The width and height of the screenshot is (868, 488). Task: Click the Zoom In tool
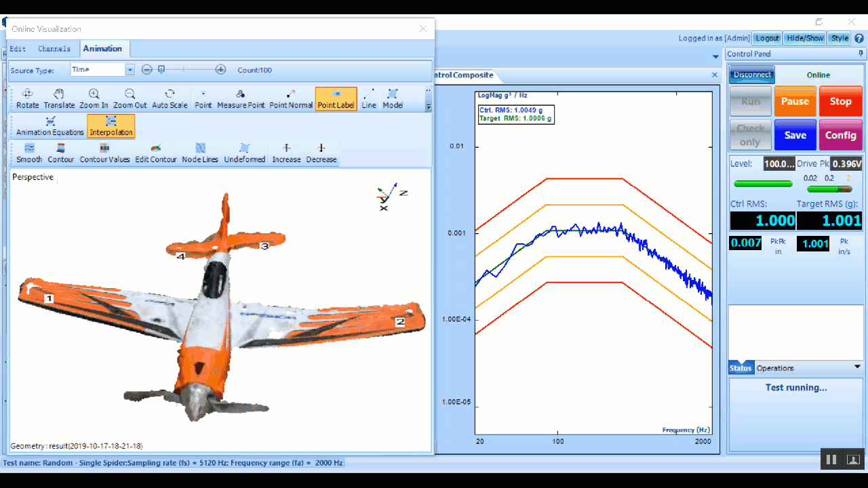tap(94, 98)
